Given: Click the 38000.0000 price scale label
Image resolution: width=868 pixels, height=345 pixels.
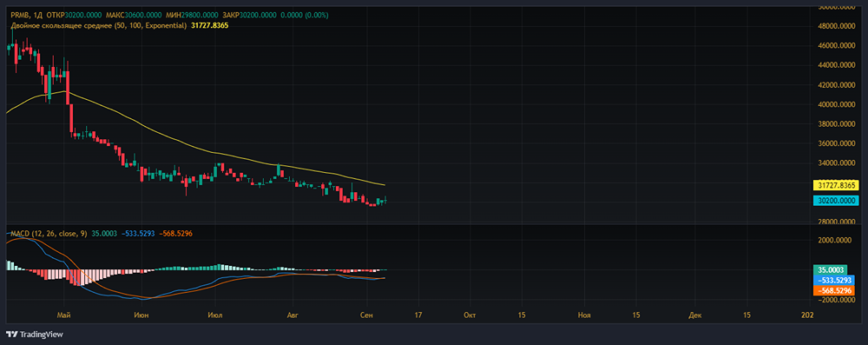Looking at the screenshot, I should click(836, 124).
